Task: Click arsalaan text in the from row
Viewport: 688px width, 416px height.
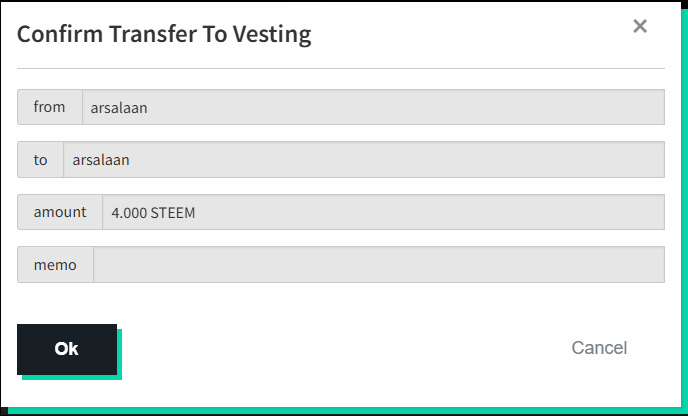Action: [119, 107]
